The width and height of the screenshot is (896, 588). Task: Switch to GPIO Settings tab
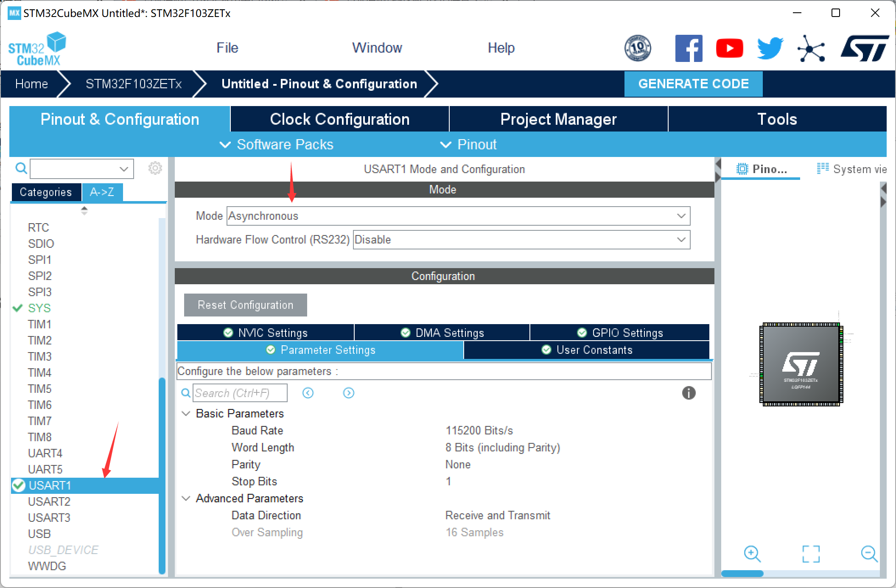click(x=619, y=333)
